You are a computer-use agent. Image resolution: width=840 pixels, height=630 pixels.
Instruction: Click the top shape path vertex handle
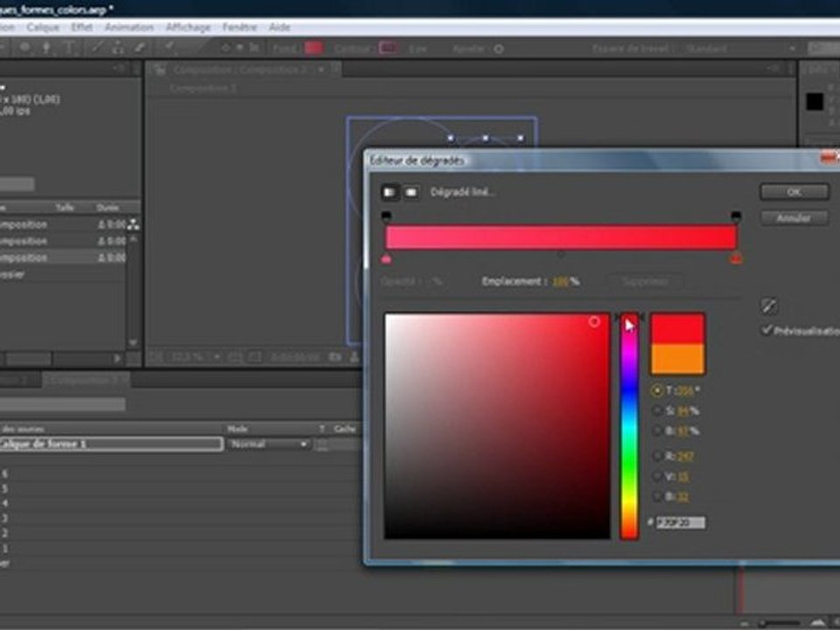tap(486, 138)
